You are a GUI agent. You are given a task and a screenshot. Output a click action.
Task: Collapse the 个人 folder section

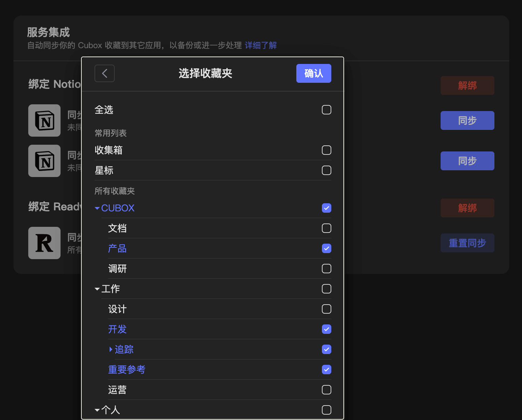(x=97, y=410)
